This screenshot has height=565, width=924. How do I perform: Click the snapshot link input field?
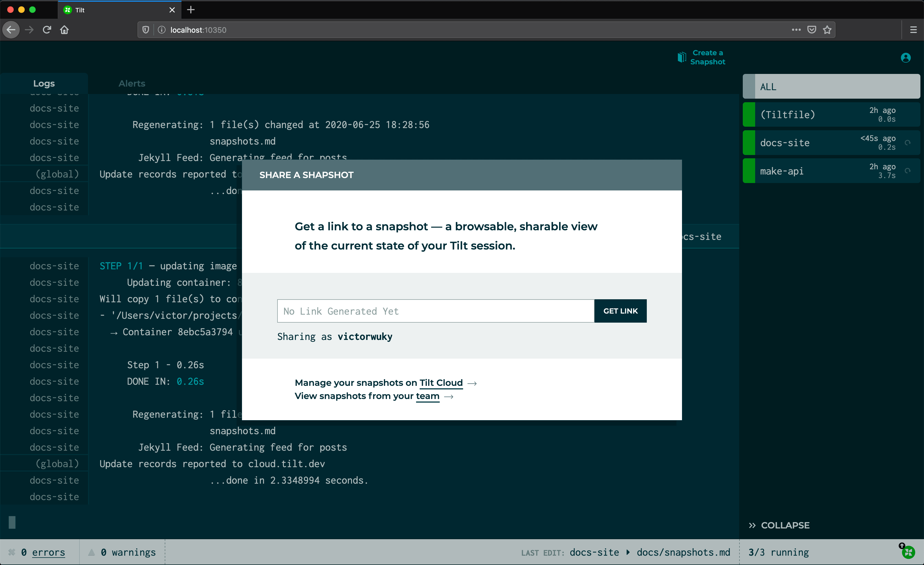click(436, 311)
